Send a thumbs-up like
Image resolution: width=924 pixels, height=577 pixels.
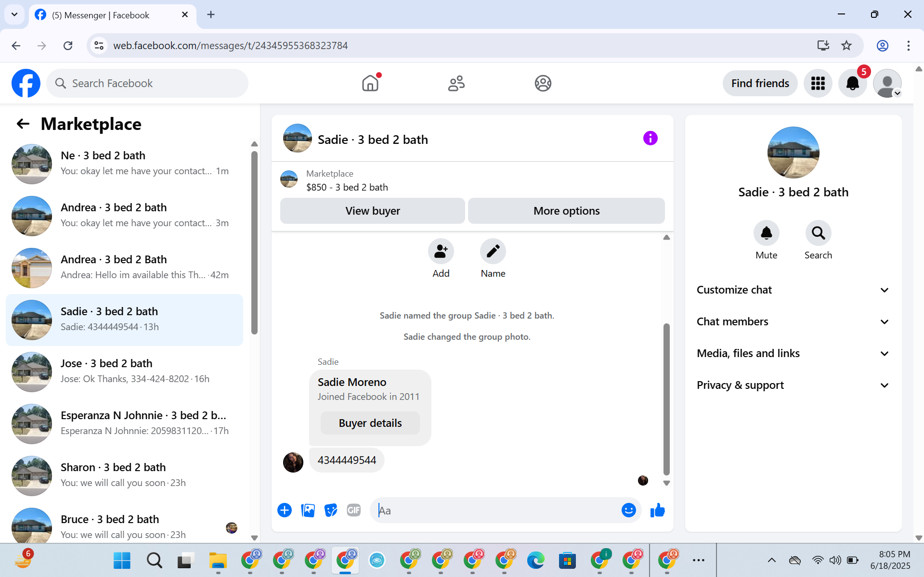coord(657,510)
